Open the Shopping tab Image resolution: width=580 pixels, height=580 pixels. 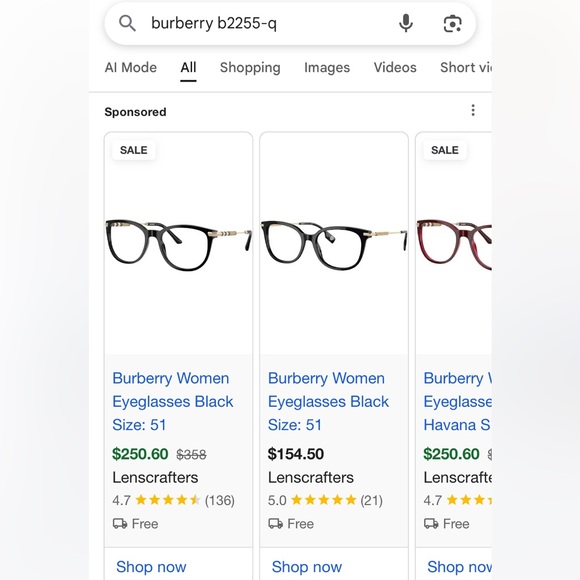(x=250, y=68)
